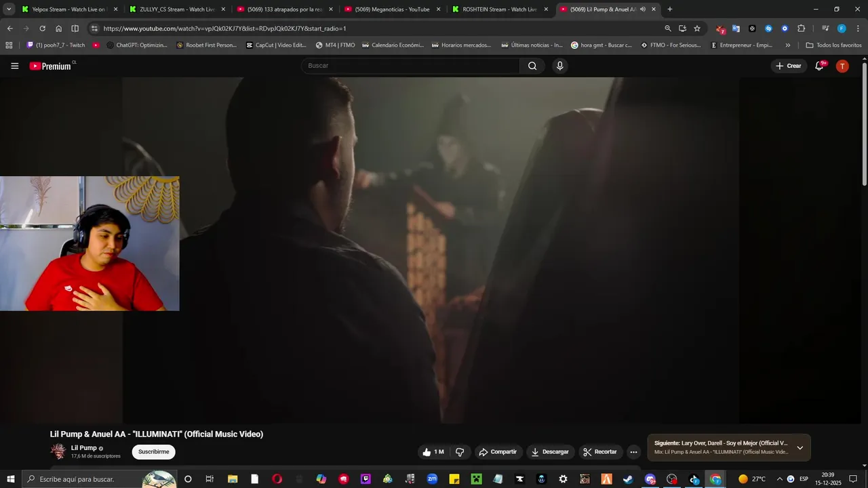
Task: Install app icon in address bar
Action: coord(682,28)
